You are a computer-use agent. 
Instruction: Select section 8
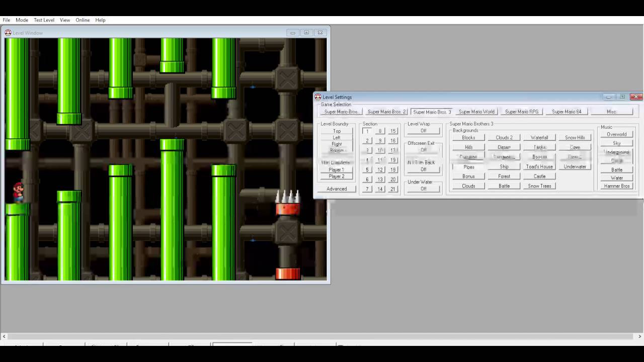(380, 131)
